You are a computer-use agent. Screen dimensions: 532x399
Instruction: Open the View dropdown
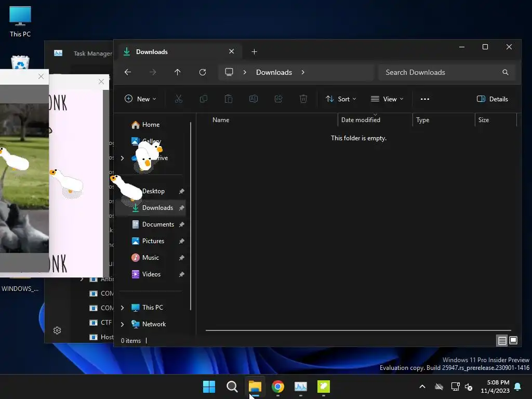click(387, 99)
